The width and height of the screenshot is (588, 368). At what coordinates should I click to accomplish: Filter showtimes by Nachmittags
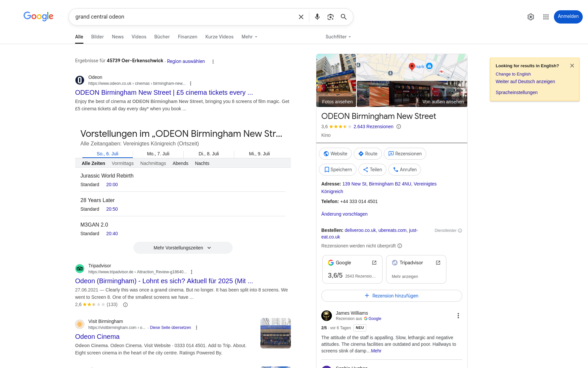pos(153,163)
